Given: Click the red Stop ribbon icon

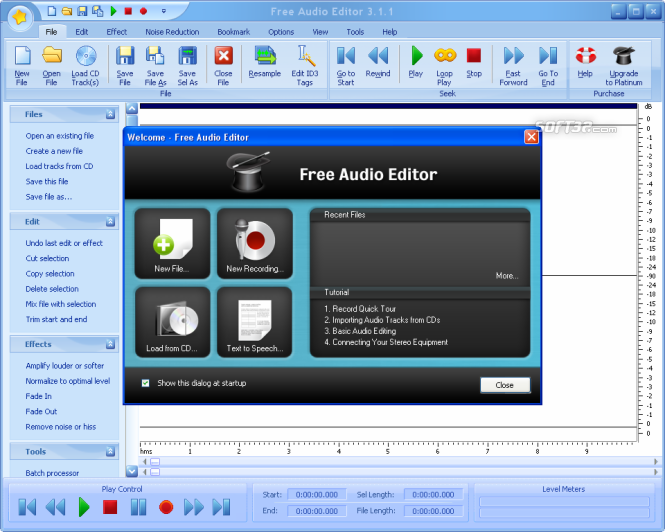Looking at the screenshot, I should pos(474,62).
